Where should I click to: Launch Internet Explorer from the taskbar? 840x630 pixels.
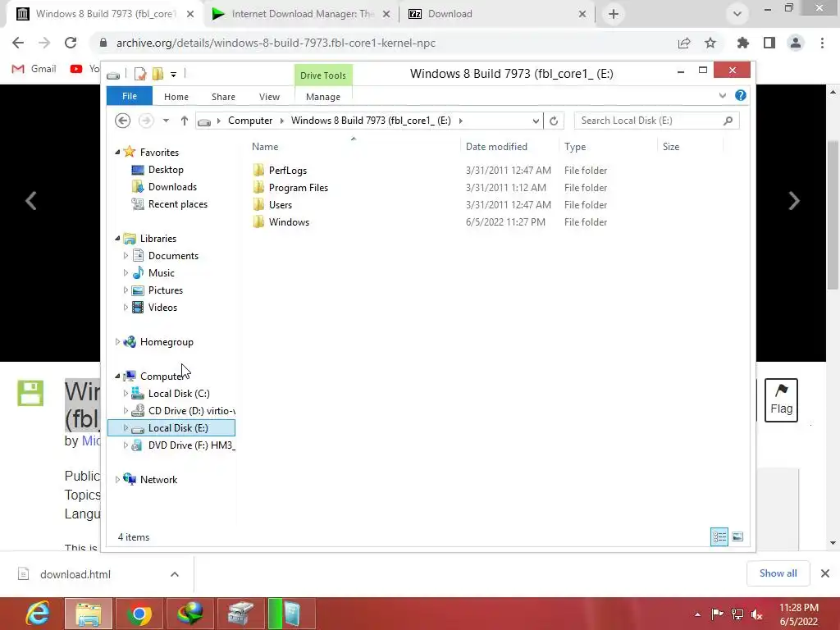38,614
